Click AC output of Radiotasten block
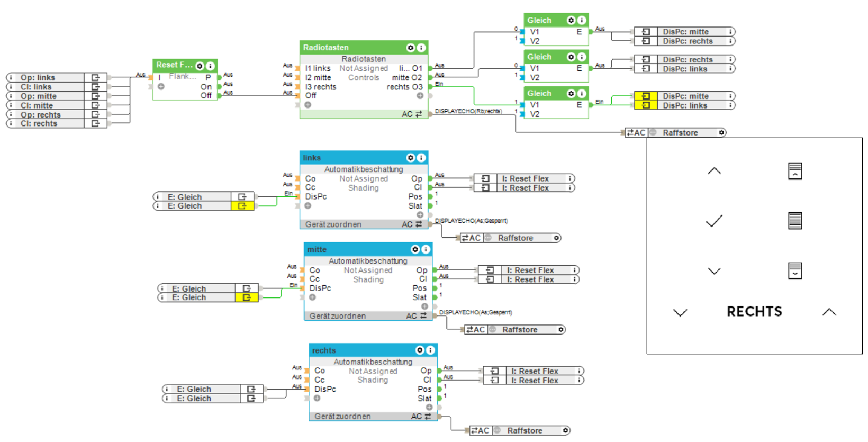The height and width of the screenshot is (442, 868). pyautogui.click(x=412, y=114)
